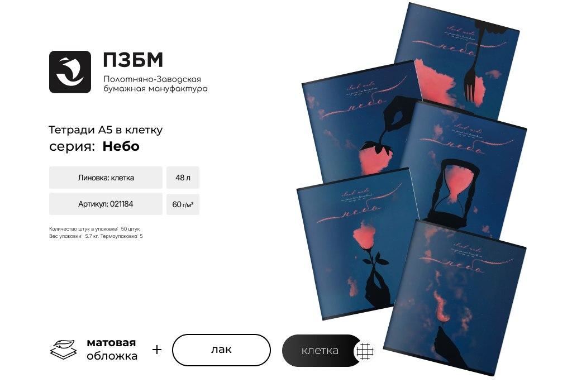Click the матовая обложка label

pos(112,350)
